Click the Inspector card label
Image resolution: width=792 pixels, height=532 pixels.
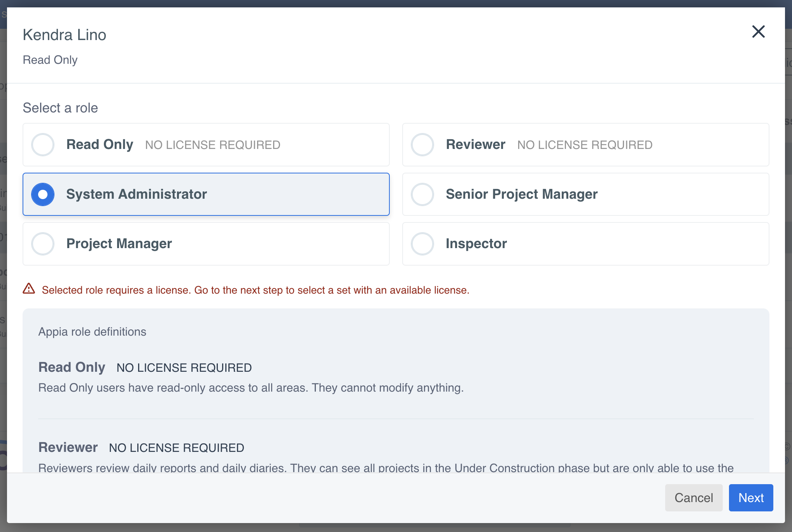tap(476, 244)
